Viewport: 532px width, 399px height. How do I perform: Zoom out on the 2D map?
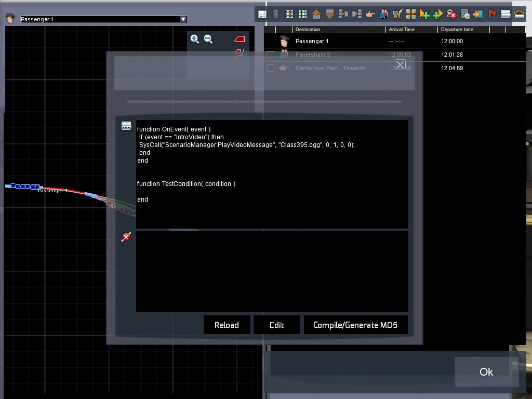pyautogui.click(x=208, y=39)
